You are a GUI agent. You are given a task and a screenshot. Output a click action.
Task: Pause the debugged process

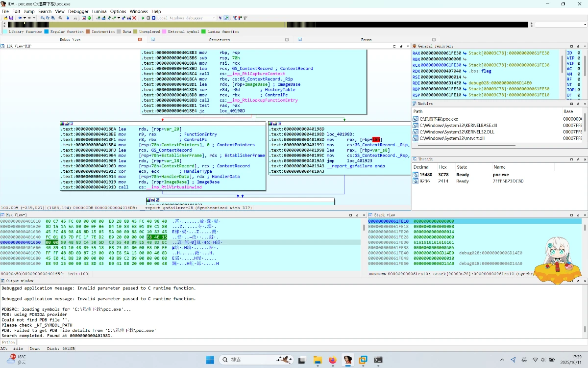tap(148, 18)
